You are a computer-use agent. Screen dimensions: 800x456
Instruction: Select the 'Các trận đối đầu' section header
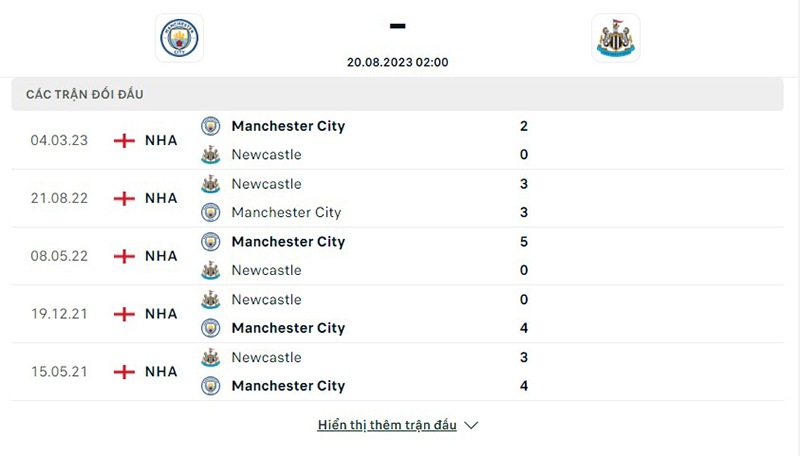click(x=85, y=94)
